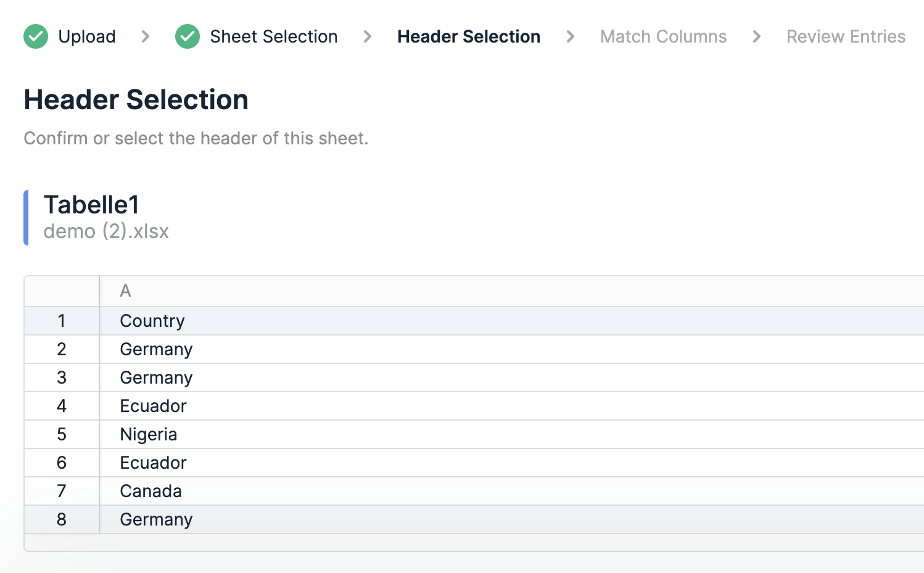Screen dimensions: 924x573
Task: Click the chevron arrow after Match Columns
Action: pos(757,36)
